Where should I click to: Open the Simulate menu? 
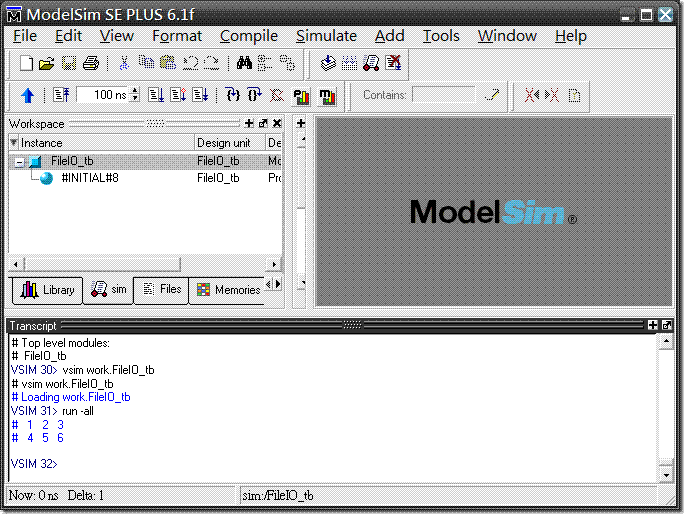[x=326, y=36]
